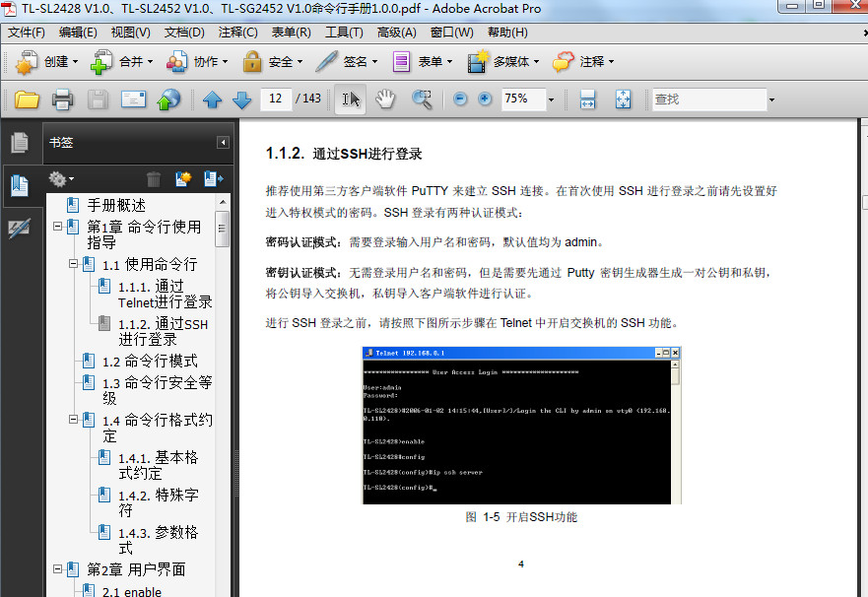Open the 高级(A) menu
This screenshot has width=868, height=597.
coord(396,33)
